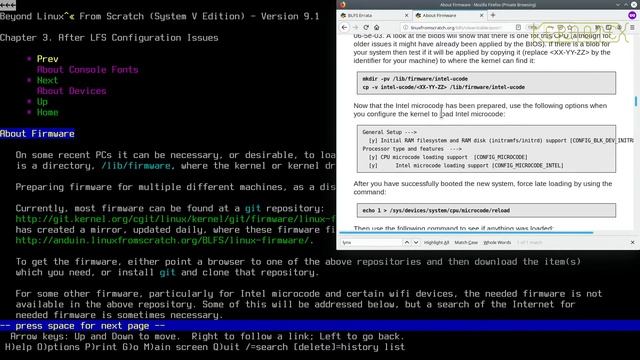640x360 pixels.
Task: Bookmark this page with star icon
Action: click(570, 27)
